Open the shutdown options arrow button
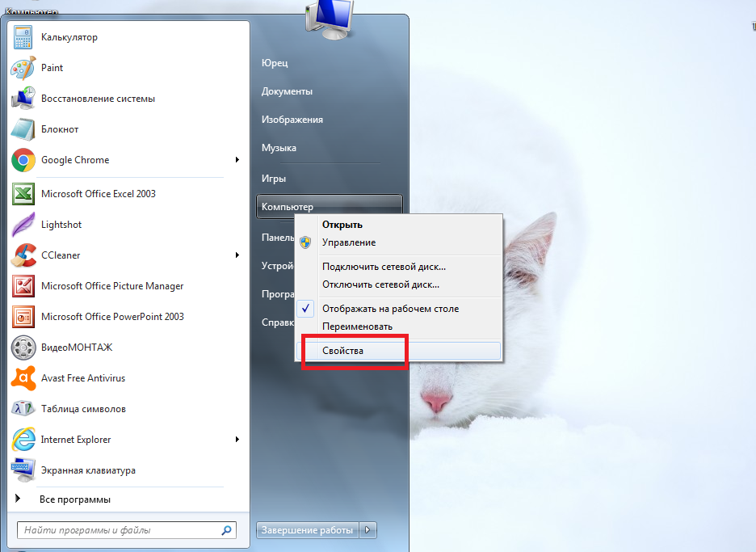The height and width of the screenshot is (552, 756). coord(367,530)
